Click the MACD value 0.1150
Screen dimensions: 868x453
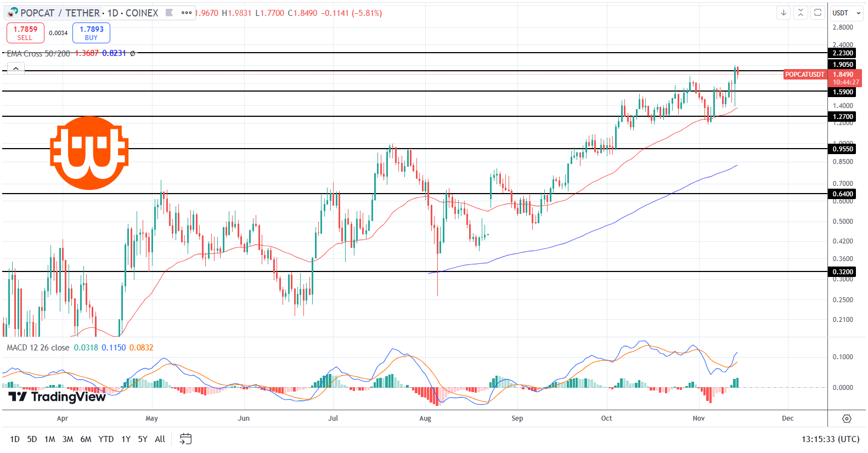click(x=114, y=348)
